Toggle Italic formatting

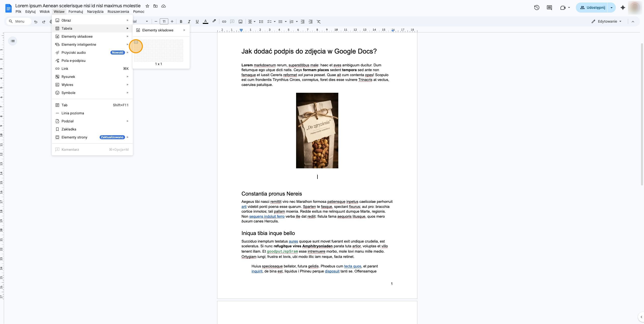click(x=189, y=22)
